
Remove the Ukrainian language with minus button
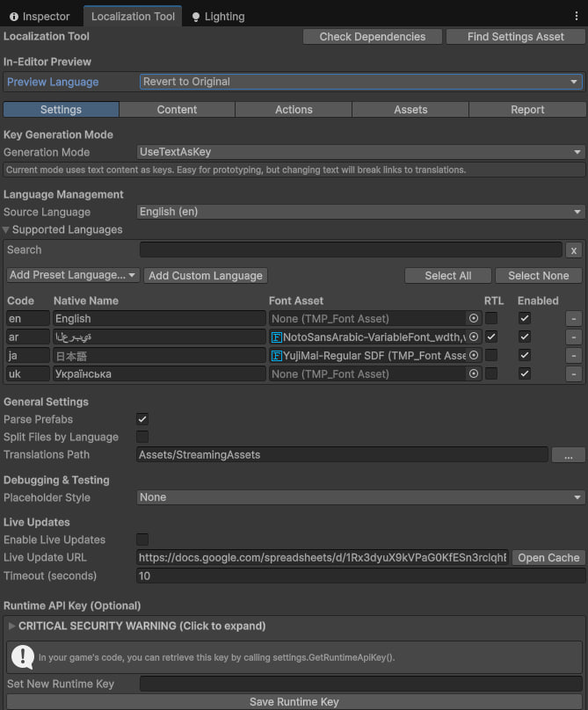click(x=573, y=373)
